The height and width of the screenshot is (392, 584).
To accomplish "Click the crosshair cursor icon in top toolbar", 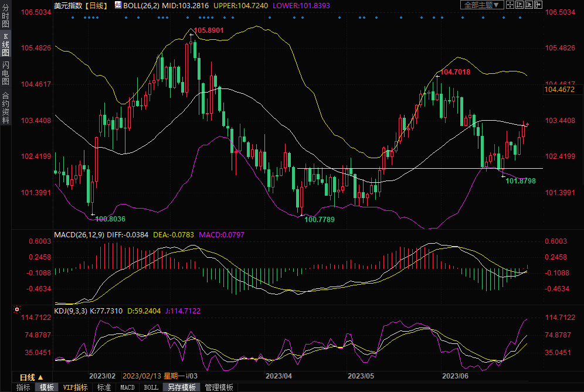I will click(509, 5).
